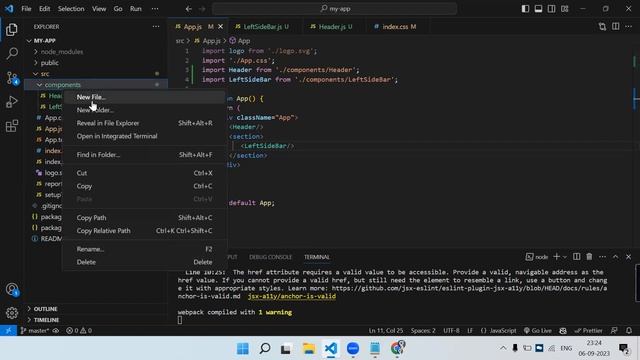This screenshot has height=360, width=640.
Task: Click the my-app command center search box
Action: coord(334,9)
